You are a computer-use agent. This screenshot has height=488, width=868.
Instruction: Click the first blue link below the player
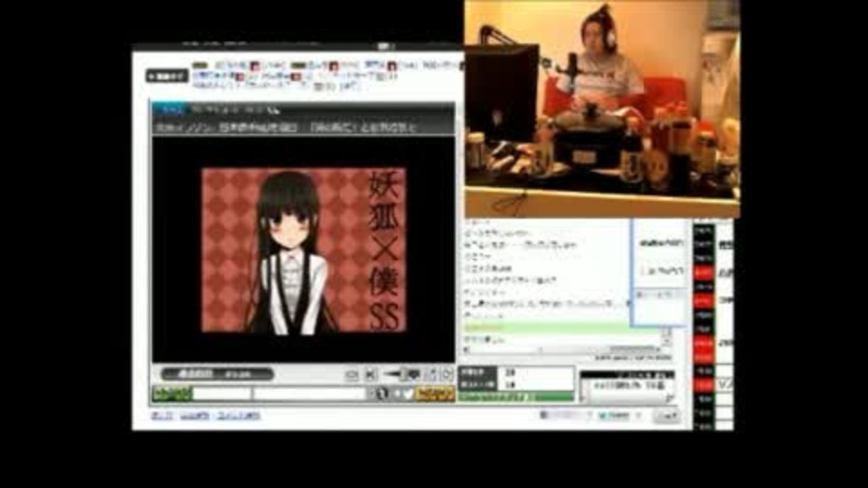pyautogui.click(x=162, y=416)
